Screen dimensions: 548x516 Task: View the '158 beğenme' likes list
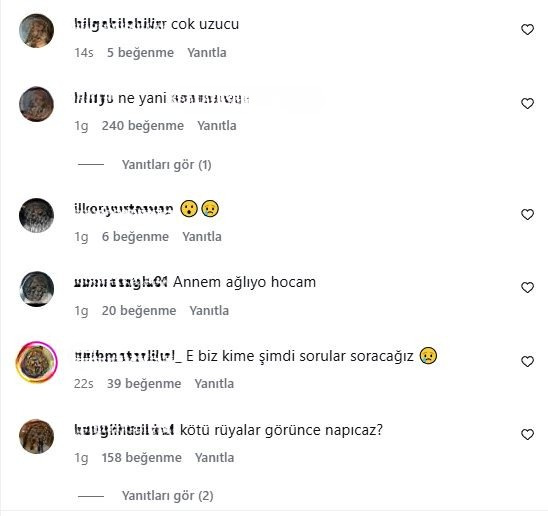142,458
